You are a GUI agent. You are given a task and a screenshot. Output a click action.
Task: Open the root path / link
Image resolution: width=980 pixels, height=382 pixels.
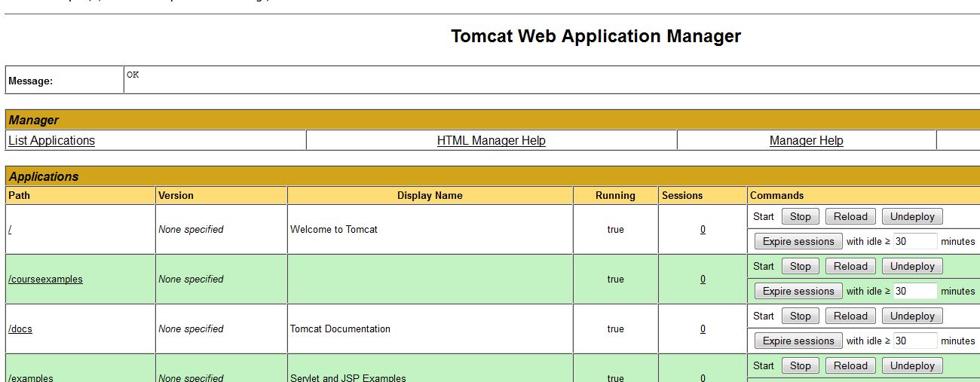pos(10,229)
